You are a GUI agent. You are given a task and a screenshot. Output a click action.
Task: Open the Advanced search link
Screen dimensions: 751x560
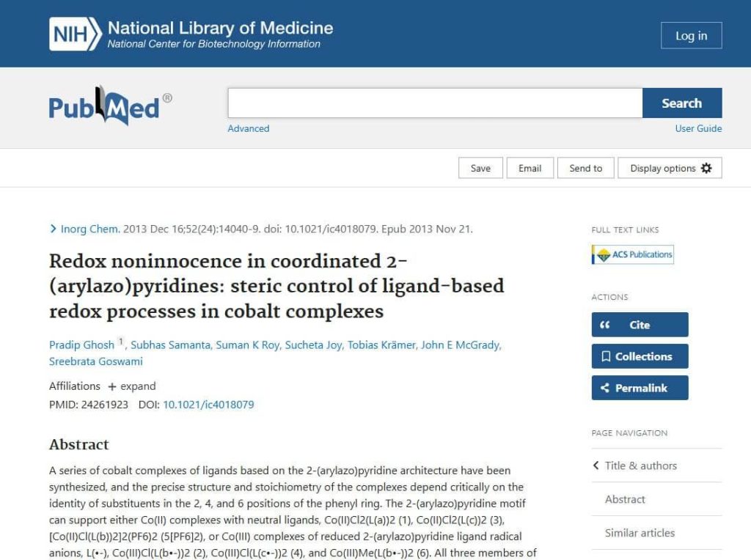248,128
